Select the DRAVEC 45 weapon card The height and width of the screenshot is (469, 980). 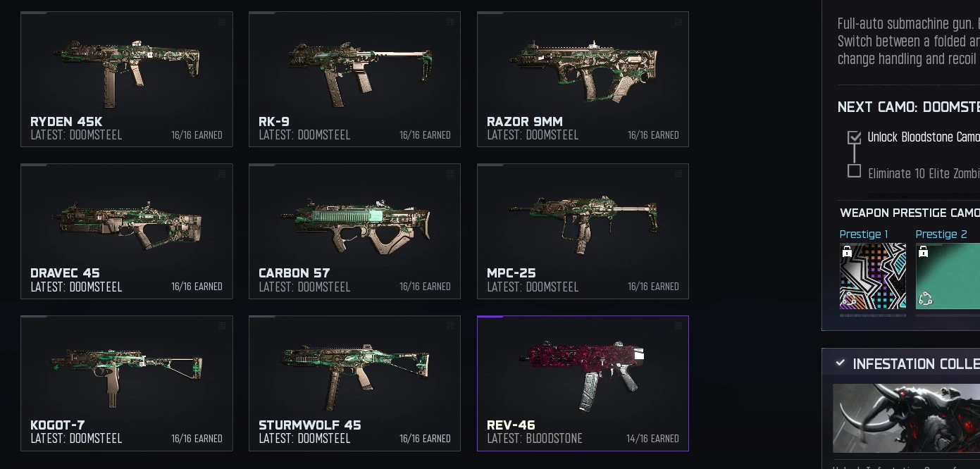(127, 232)
